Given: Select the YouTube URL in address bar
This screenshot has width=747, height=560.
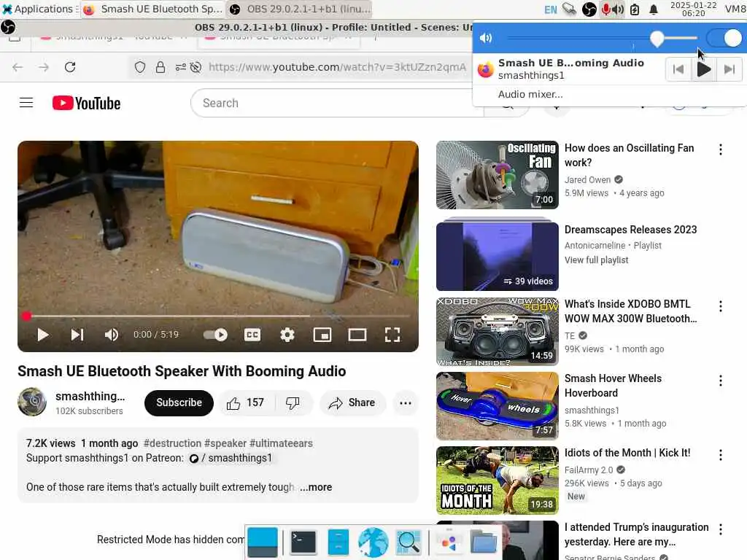Looking at the screenshot, I should point(337,67).
